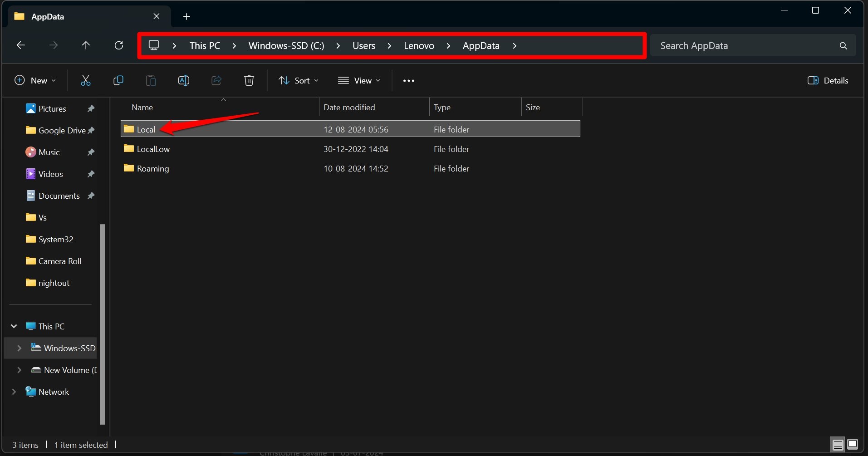Navigate up one folder level

(86, 45)
